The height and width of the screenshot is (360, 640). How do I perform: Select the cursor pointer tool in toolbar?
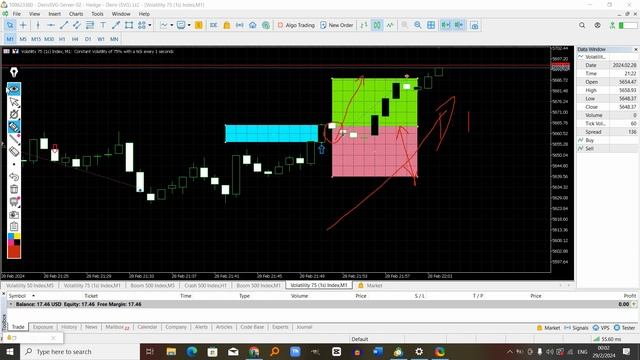(10, 25)
